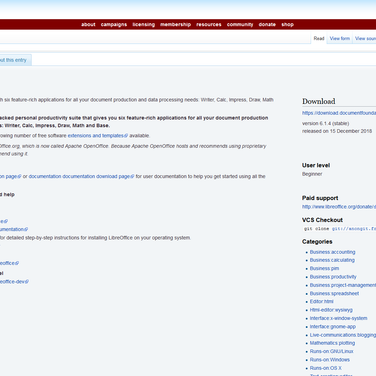The image size is (376, 376).
Task: Open Business accounting category
Action: (x=332, y=252)
